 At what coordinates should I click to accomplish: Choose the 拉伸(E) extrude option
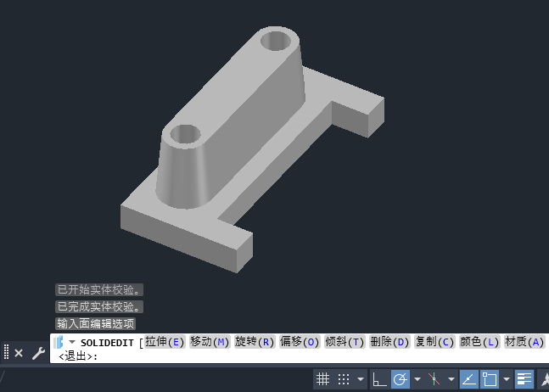pyautogui.click(x=165, y=342)
